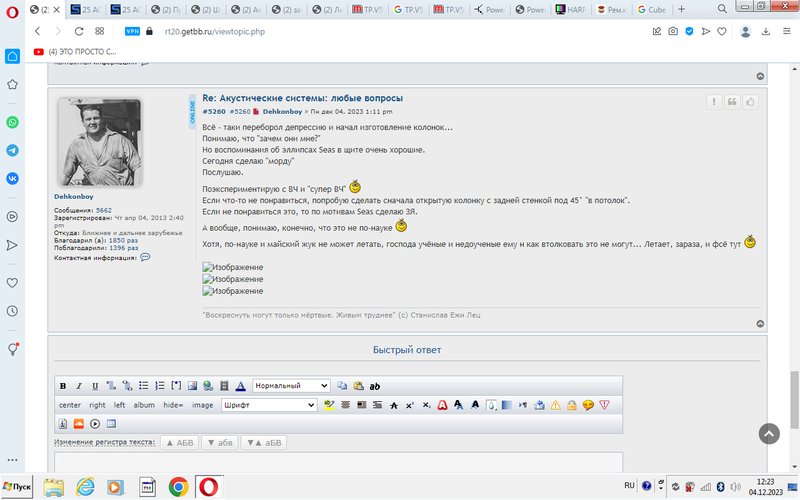
Task: Open history clock icon in sidebar
Action: [x=12, y=311]
